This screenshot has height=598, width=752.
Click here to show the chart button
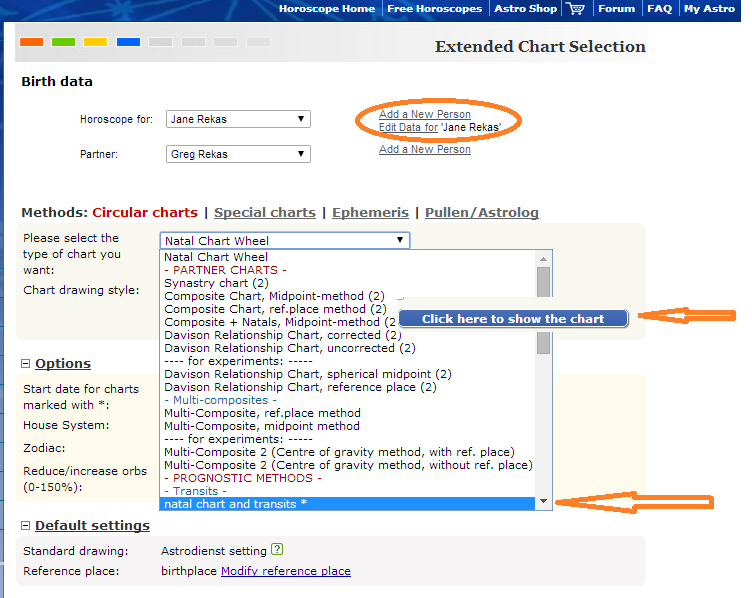pos(513,318)
